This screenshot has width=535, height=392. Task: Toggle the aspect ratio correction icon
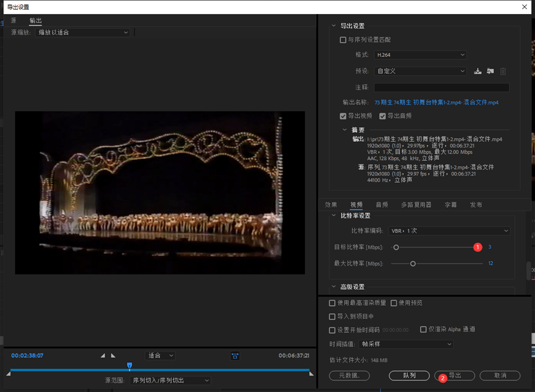coord(235,355)
